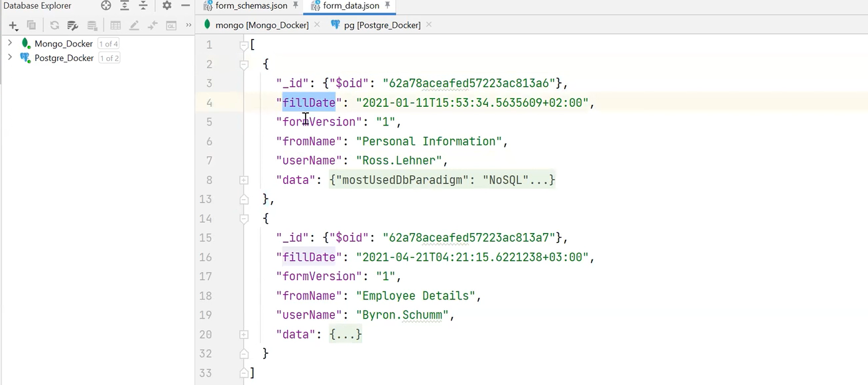Screen dimensions: 868x385
Task: Collapse all nodes in Database Explorer
Action: click(143, 5)
